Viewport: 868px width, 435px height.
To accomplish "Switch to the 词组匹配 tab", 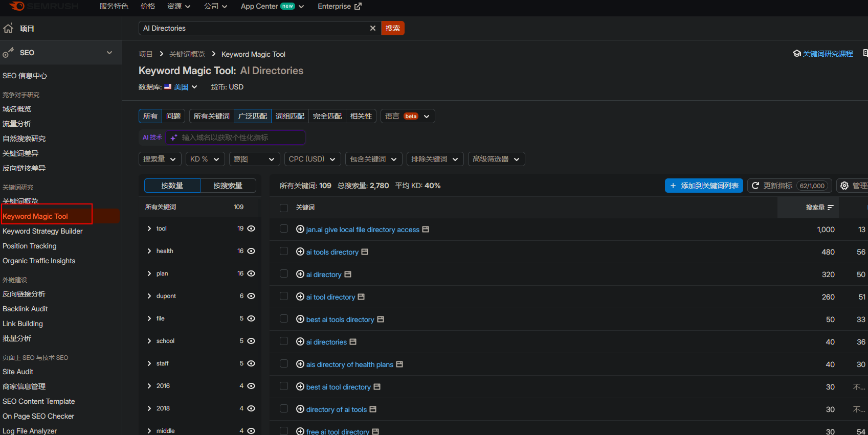I will click(x=290, y=116).
